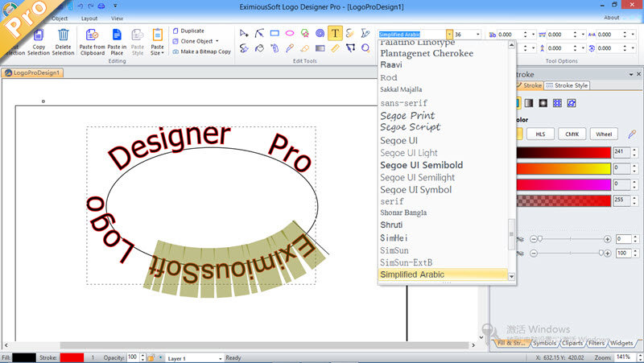Click Paste in Place
This screenshot has height=363, width=644.
(117, 42)
